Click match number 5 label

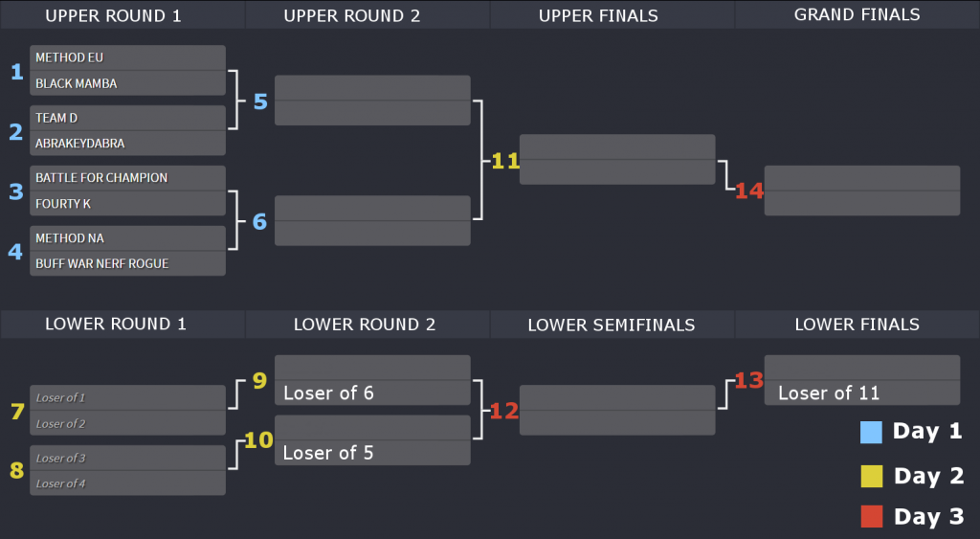[x=260, y=101]
